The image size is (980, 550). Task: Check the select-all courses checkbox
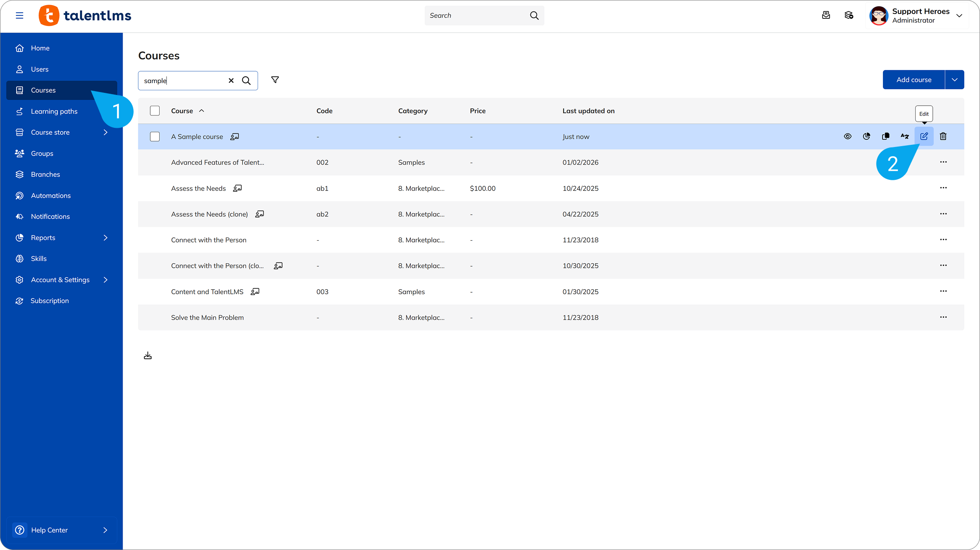[x=155, y=111]
